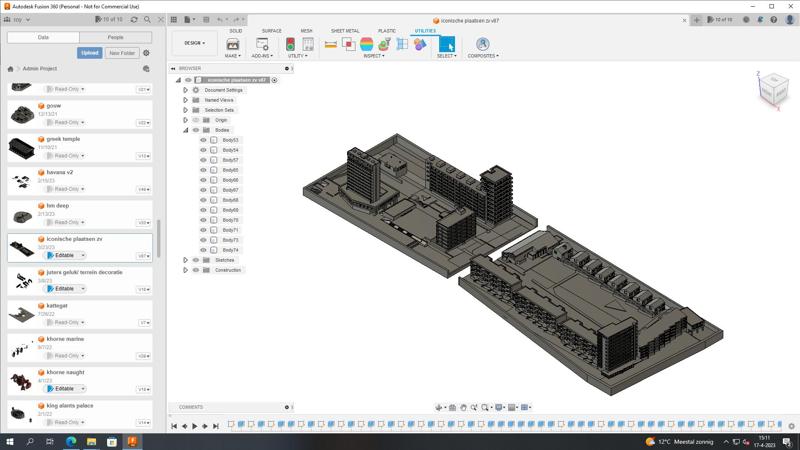Open the greek temple project thumbnail
The height and width of the screenshot is (450, 800).
click(x=21, y=149)
